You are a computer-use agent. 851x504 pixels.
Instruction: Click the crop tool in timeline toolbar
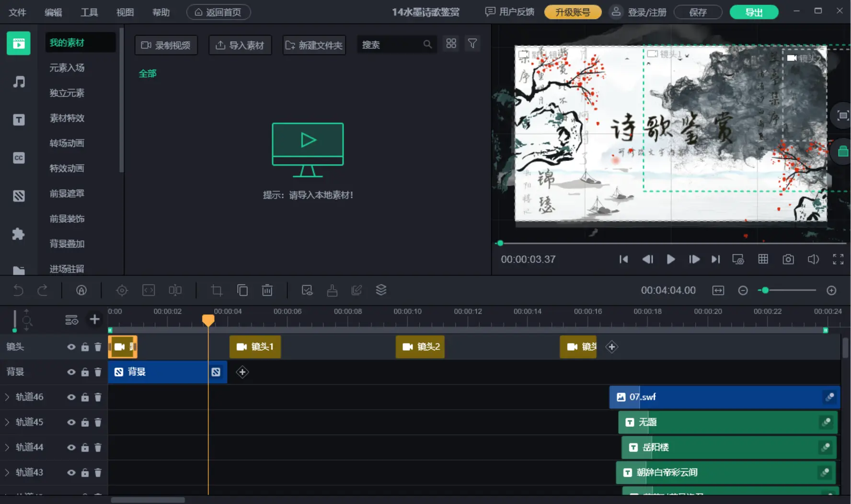[217, 290]
